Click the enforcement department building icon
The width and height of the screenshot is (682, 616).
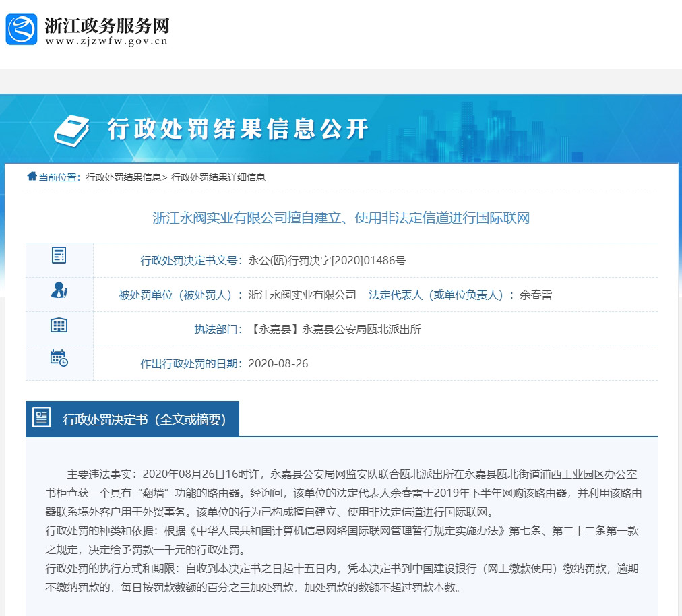point(59,325)
